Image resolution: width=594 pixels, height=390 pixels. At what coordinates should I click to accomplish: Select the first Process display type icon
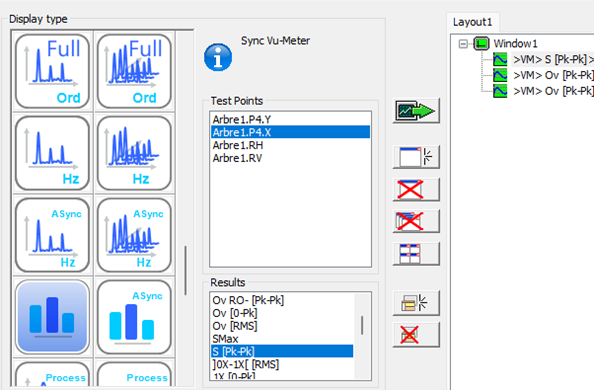click(x=52, y=374)
